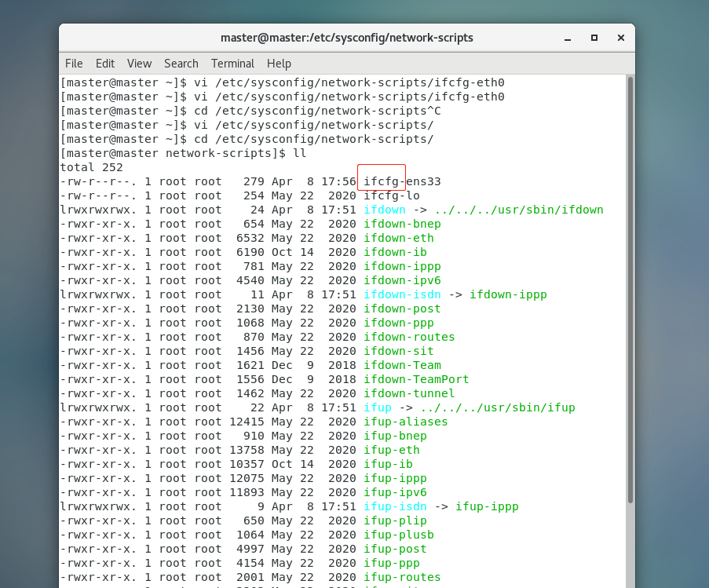Click the ifdown-routes file name
The image size is (709, 588).
409,337
